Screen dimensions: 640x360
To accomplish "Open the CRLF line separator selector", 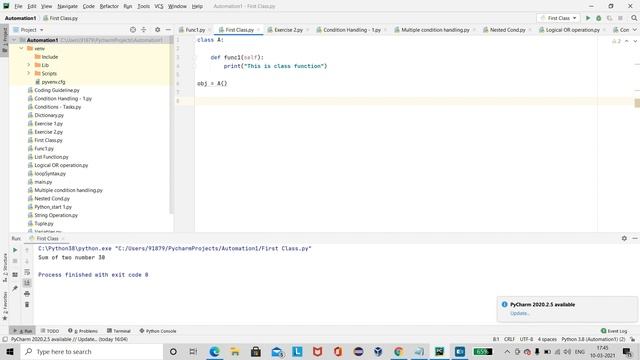I will point(509,339).
